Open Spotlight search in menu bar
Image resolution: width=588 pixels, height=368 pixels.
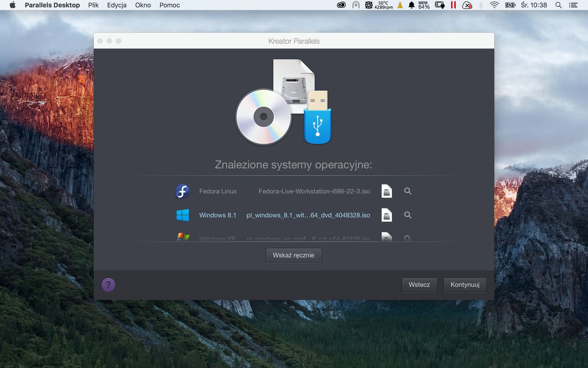(559, 5)
